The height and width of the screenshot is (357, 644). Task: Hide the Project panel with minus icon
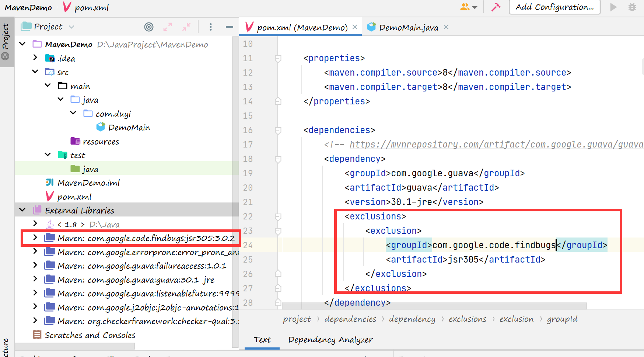click(230, 27)
